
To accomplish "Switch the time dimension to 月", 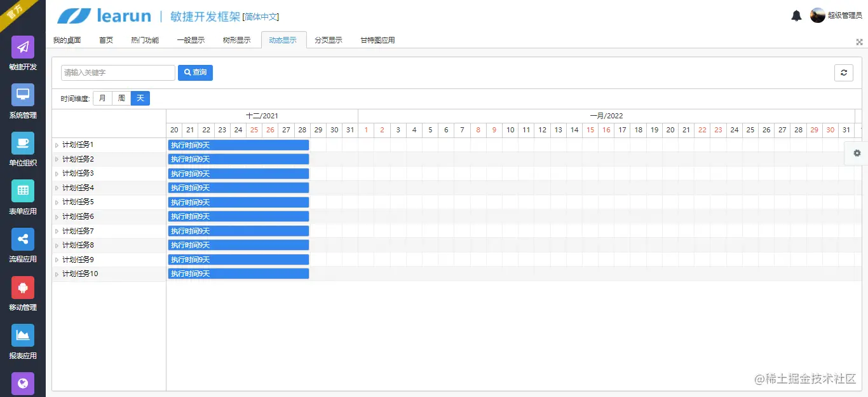I will click(x=103, y=98).
